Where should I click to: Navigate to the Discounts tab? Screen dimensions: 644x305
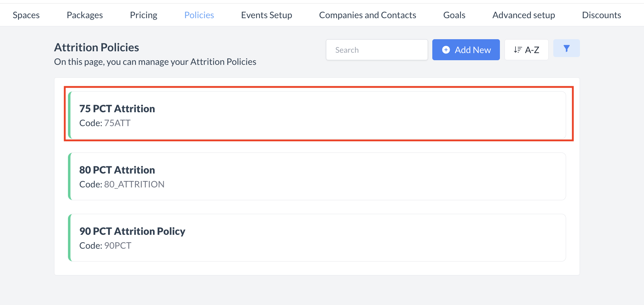coord(601,15)
